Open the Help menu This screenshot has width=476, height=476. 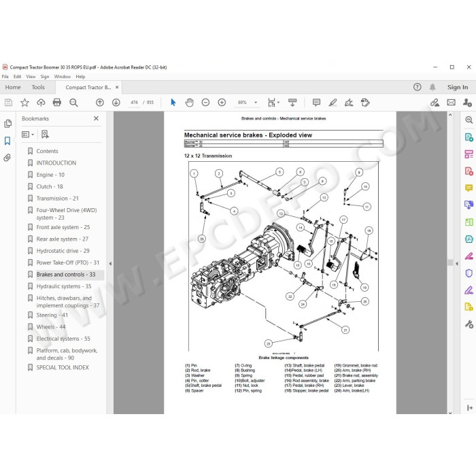tap(80, 76)
